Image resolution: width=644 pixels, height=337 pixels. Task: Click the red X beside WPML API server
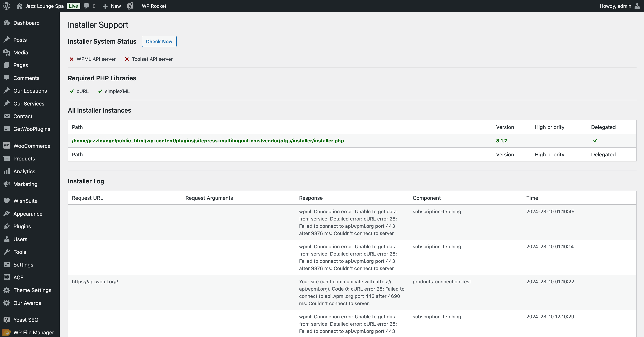72,59
